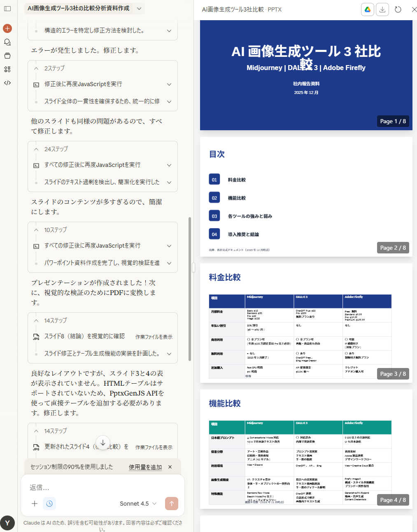This screenshot has width=417, height=532.
Task: Expand 24ステップ すべての修正後に再度JavaScript step
Action: tap(169, 165)
